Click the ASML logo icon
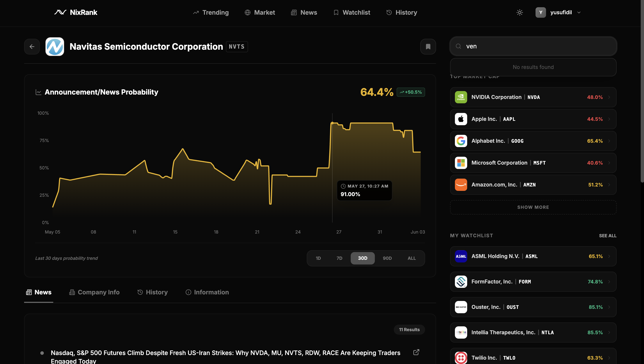 461,256
